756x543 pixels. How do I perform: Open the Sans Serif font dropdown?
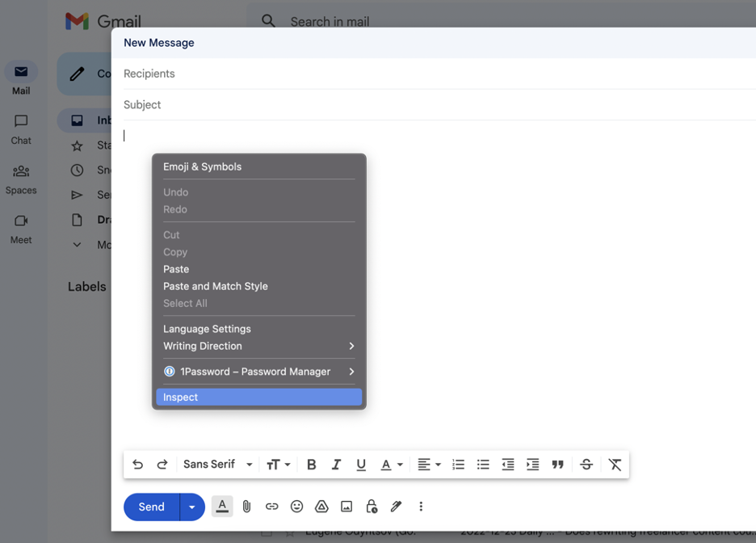(218, 465)
